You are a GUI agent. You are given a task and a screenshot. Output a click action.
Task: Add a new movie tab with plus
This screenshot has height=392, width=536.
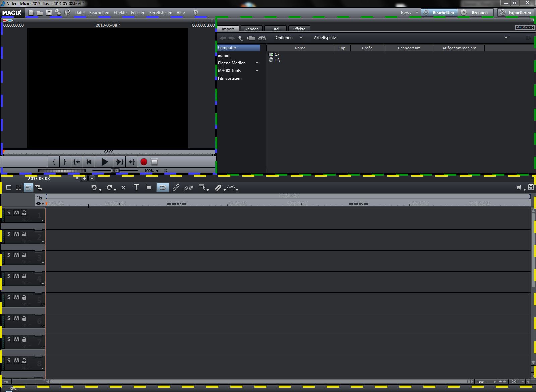click(84, 179)
